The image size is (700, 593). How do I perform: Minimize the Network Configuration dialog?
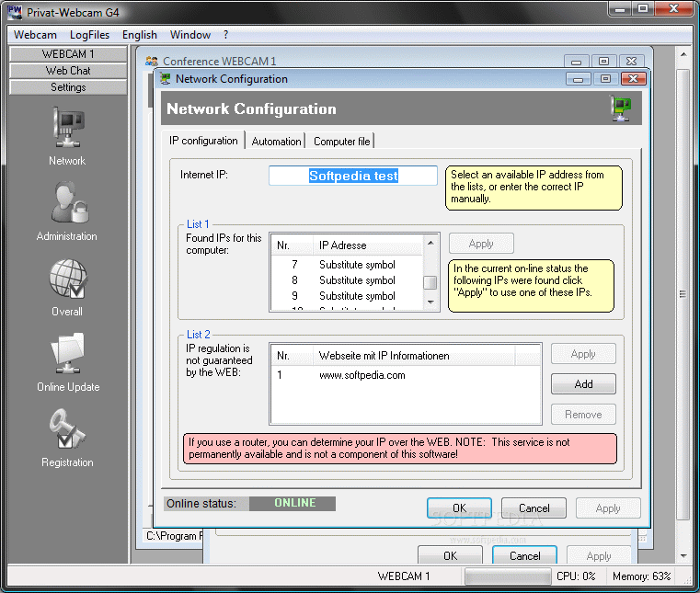tap(579, 79)
